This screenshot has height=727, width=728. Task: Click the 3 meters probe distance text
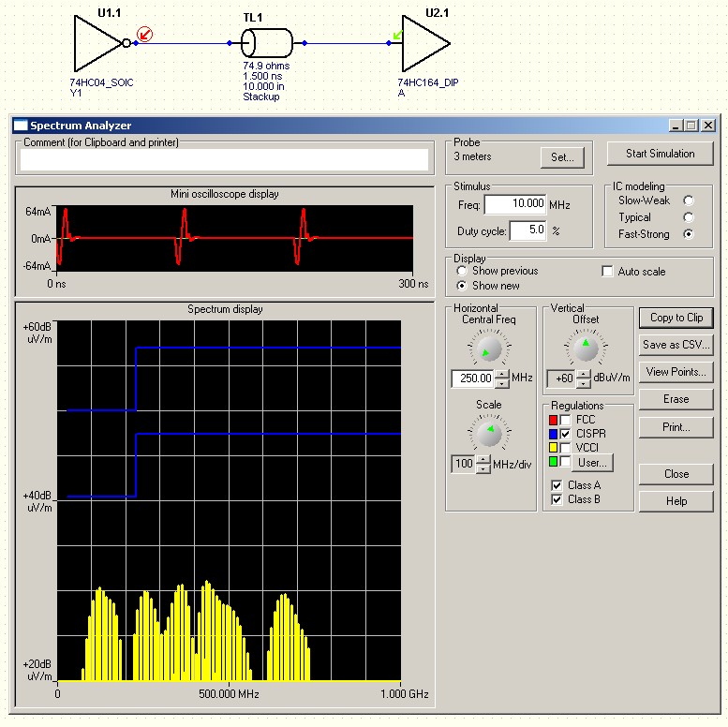tap(472, 156)
